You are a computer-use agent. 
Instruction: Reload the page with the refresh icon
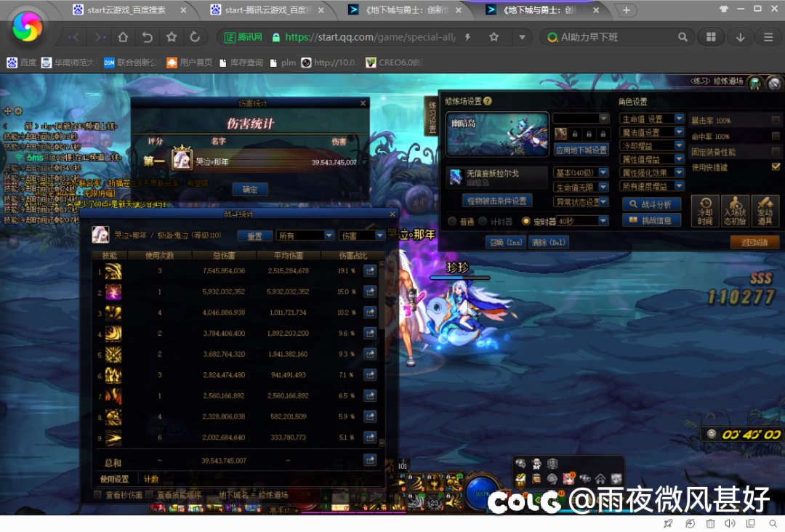(195, 37)
